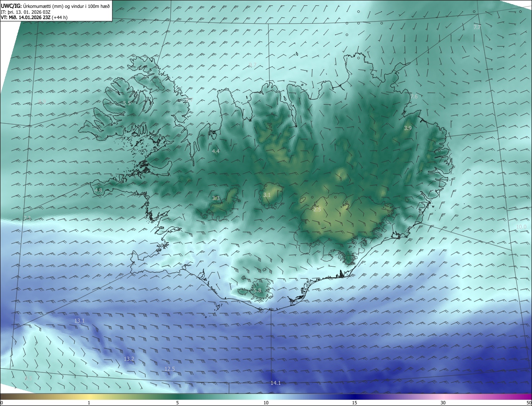Click the '10' tick on the colour scale
The height and width of the screenshot is (406, 532).
266,403
